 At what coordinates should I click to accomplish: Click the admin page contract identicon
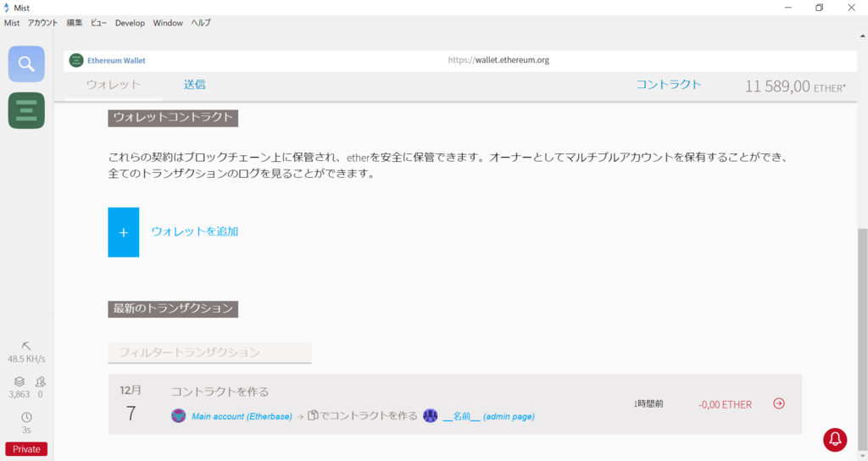coord(430,415)
